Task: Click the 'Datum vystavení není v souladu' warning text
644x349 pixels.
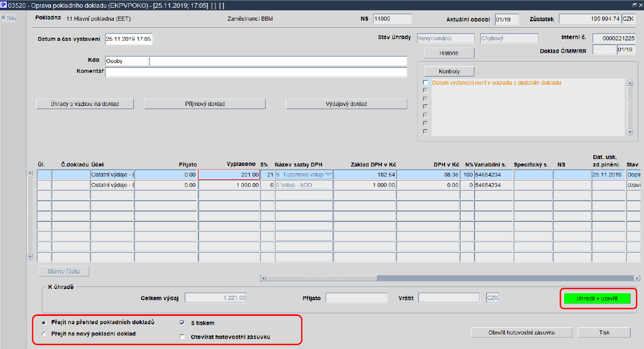Action: coord(496,83)
